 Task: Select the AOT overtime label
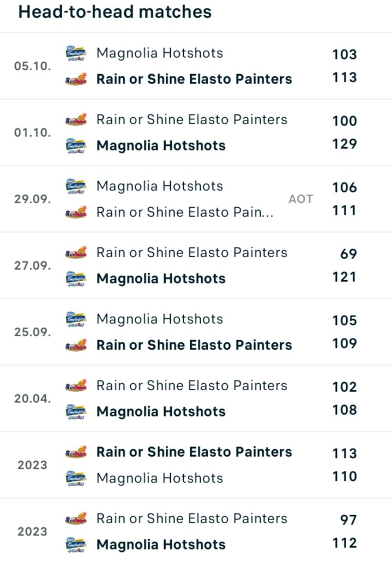click(x=300, y=199)
